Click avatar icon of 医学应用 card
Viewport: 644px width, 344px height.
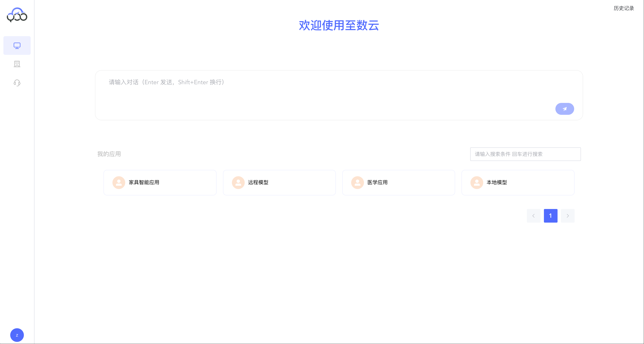[x=357, y=183]
